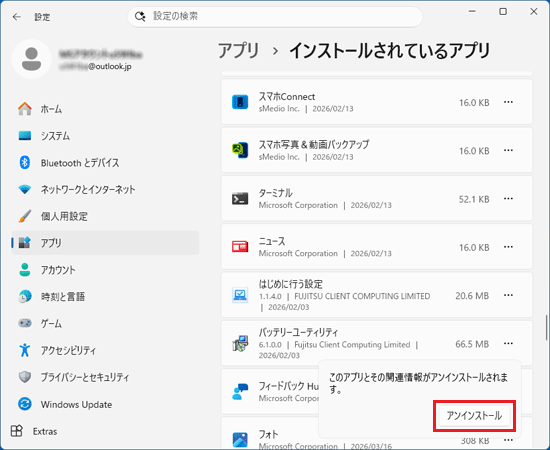Click the app list vertical scrollbar
Viewport: 550px width, 450px height.
546,328
